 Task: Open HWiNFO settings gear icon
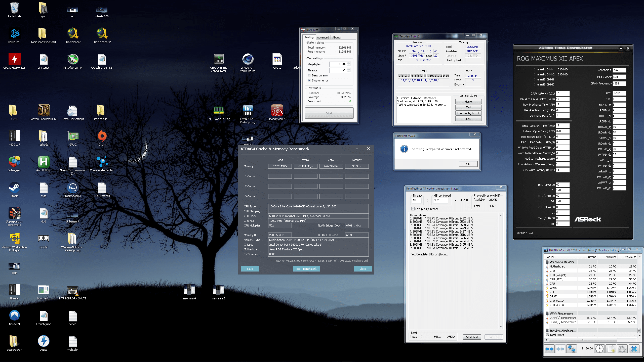pyautogui.click(x=622, y=349)
